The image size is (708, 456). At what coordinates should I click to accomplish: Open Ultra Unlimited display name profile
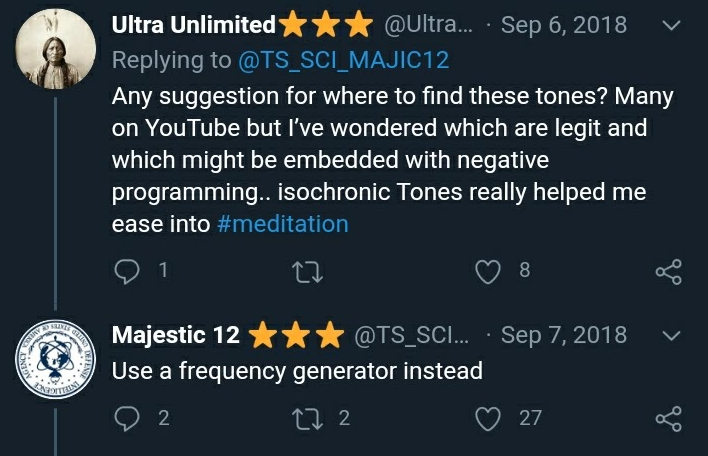193,25
